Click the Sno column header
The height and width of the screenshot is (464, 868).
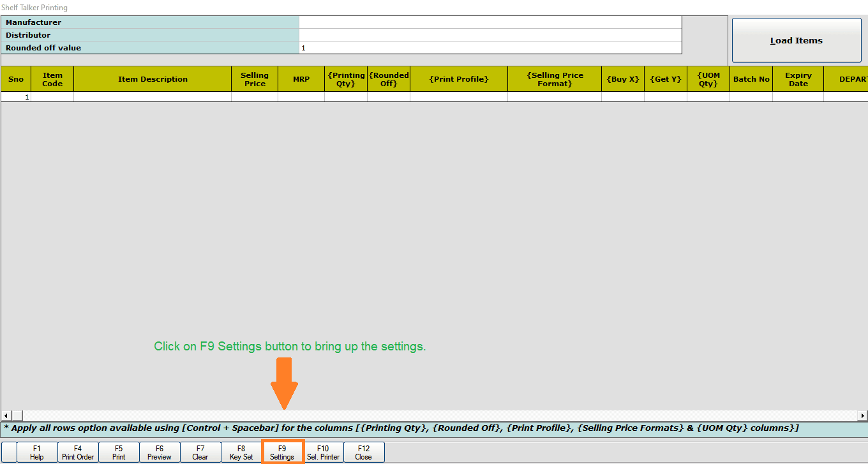pyautogui.click(x=16, y=79)
